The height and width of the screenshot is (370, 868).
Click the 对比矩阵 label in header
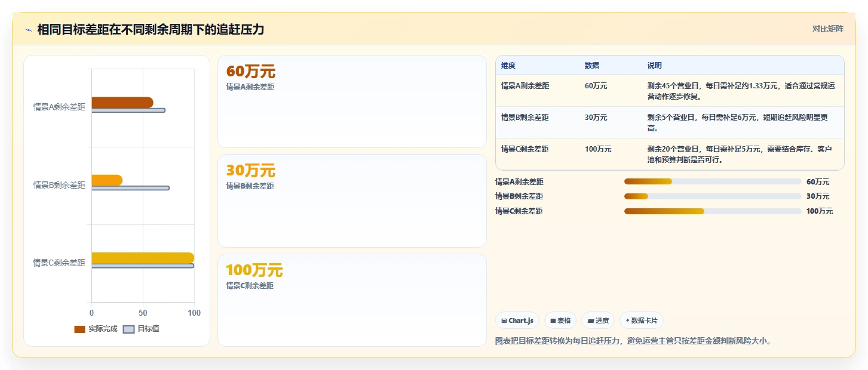pyautogui.click(x=827, y=29)
